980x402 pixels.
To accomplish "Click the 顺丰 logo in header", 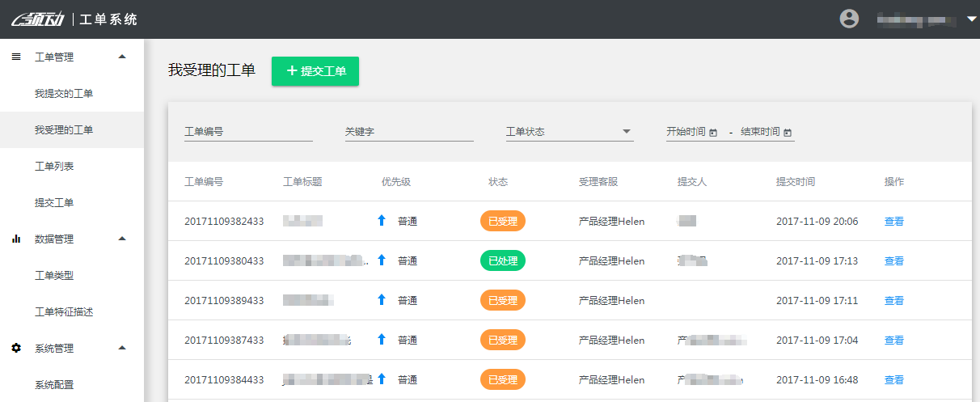I will coord(38,19).
